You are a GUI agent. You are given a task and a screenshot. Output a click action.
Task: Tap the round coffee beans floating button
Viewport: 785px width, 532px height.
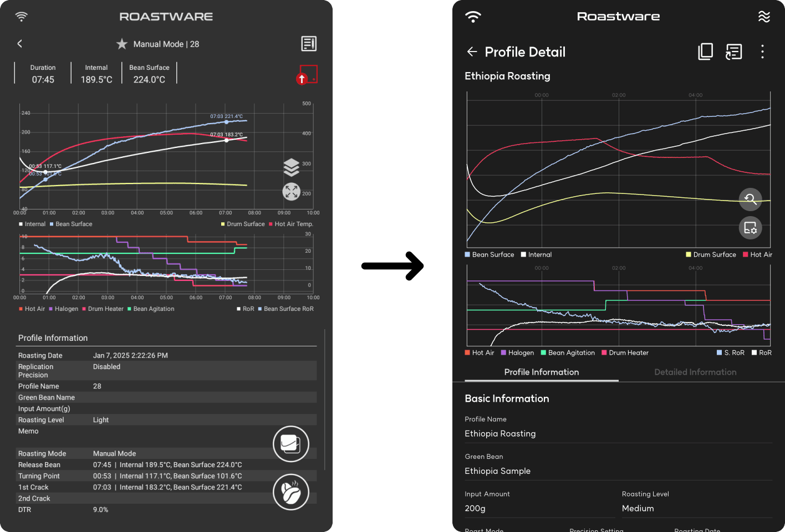291,492
